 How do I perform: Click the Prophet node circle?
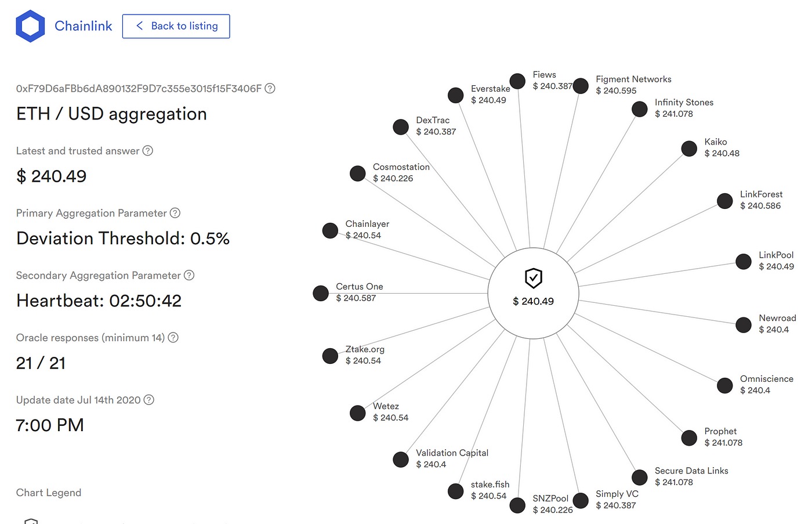click(689, 438)
